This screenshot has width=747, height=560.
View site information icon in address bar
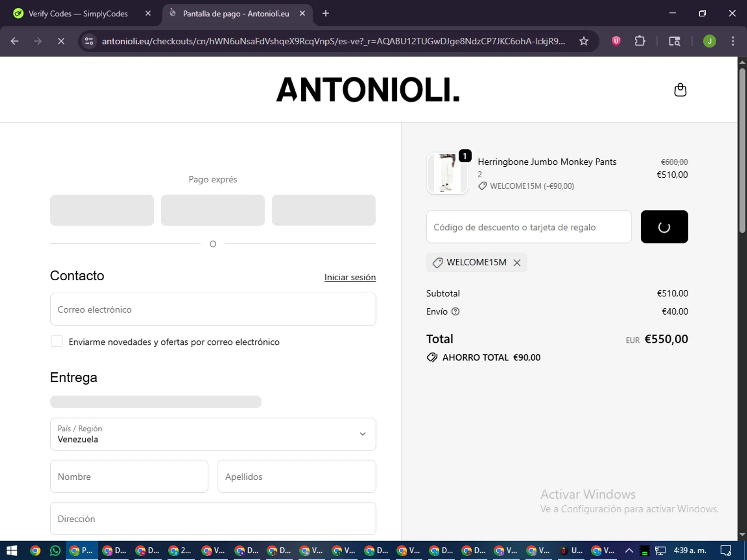(x=89, y=41)
